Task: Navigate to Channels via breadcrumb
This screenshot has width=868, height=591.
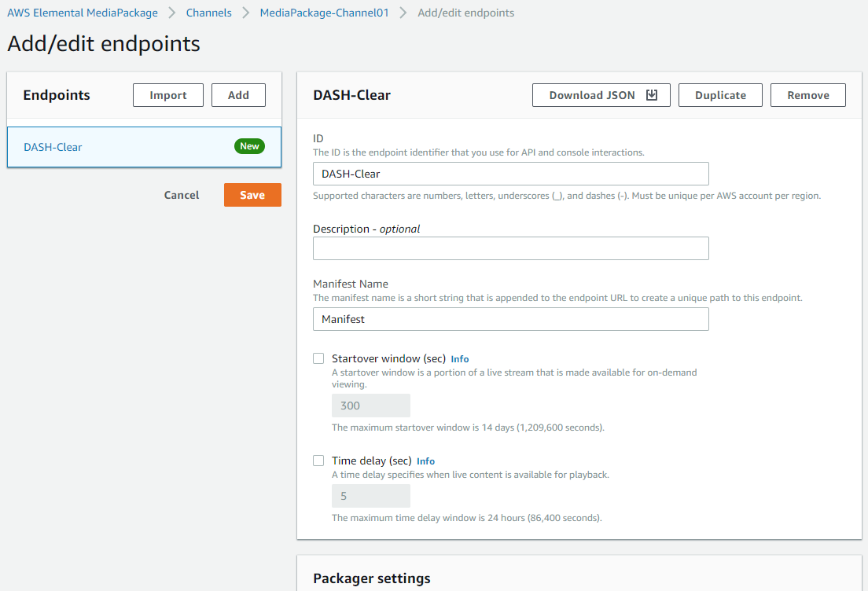Action: click(208, 13)
